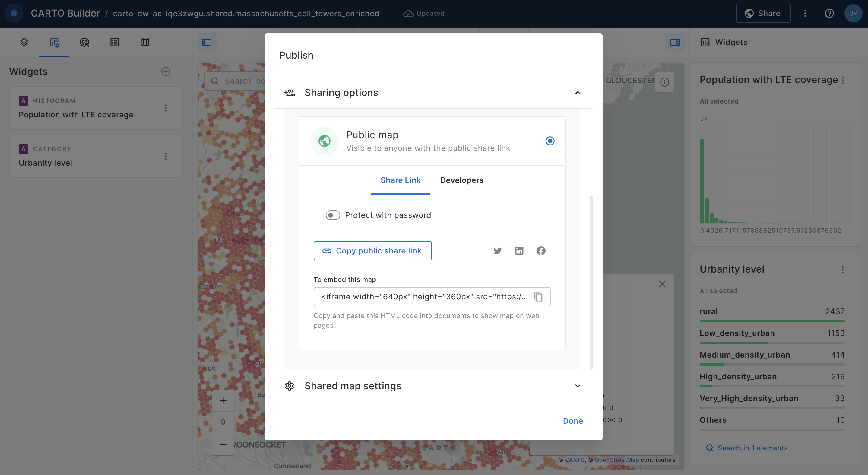
Task: Collapse the Sharing options section
Action: coord(578,93)
